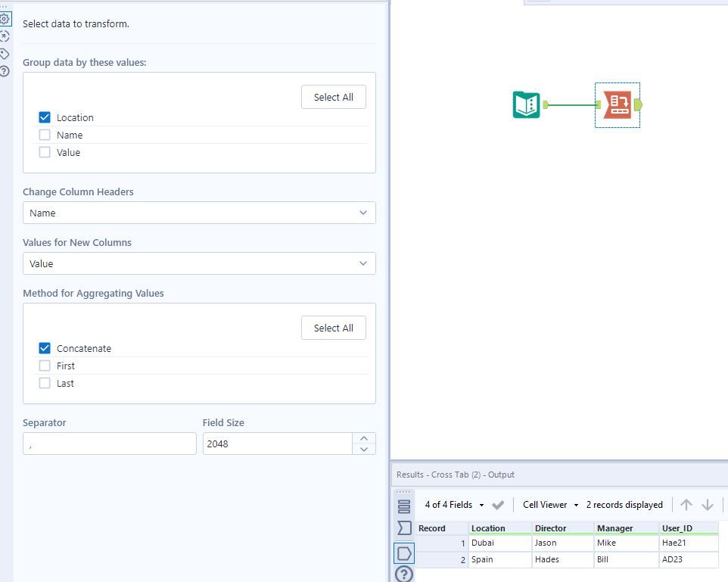Check First aggregation method
Image resolution: width=728 pixels, height=582 pixels.
coord(45,366)
